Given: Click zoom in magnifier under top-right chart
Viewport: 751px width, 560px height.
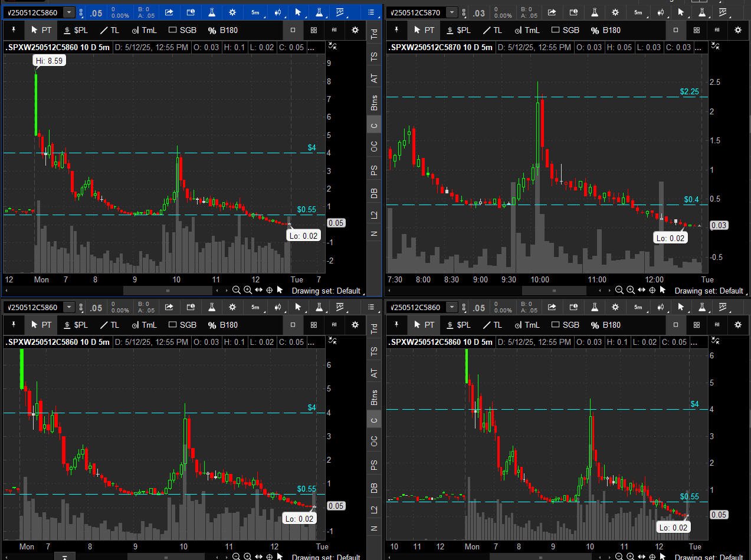Looking at the screenshot, I should click(x=630, y=290).
